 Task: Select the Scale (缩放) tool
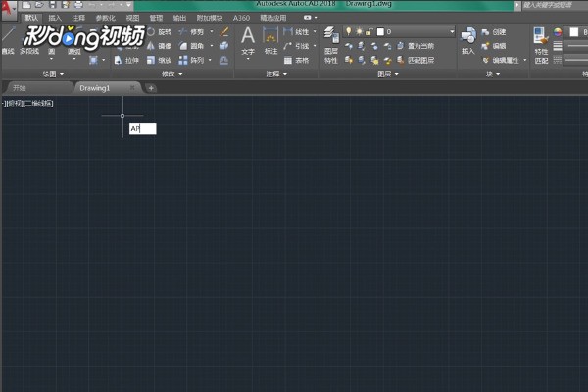pyautogui.click(x=160, y=60)
